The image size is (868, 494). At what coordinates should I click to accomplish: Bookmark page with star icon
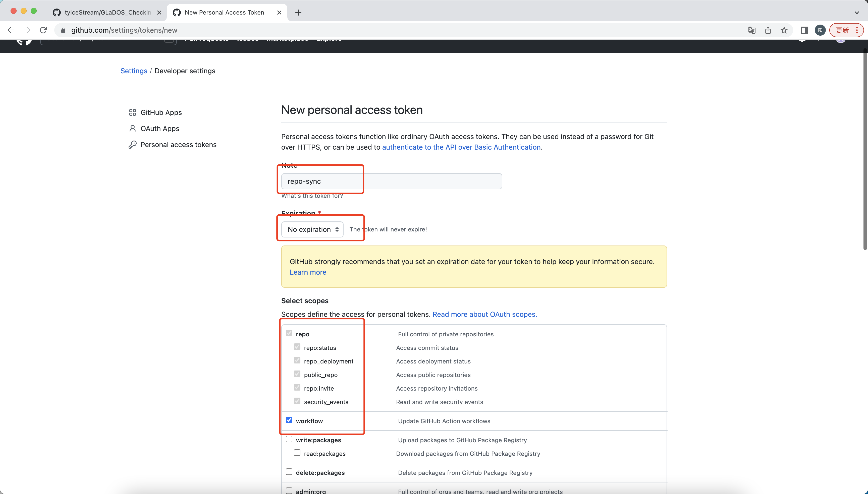point(784,30)
